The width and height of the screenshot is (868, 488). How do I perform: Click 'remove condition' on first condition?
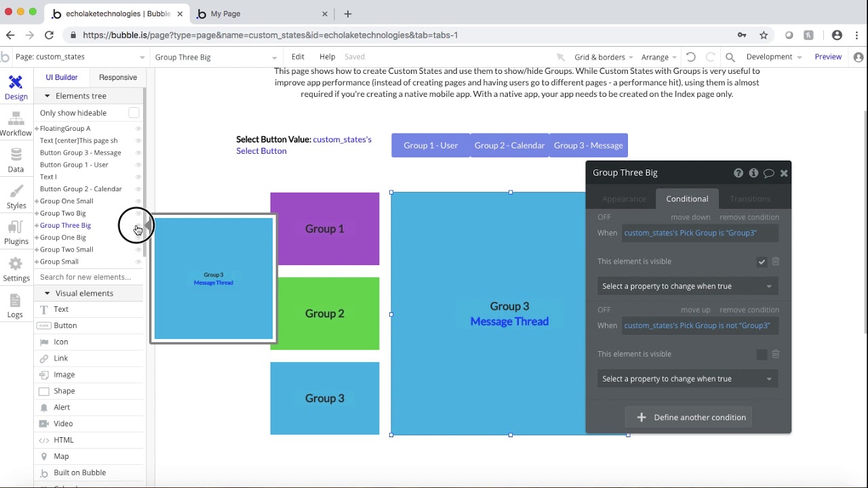tap(749, 217)
